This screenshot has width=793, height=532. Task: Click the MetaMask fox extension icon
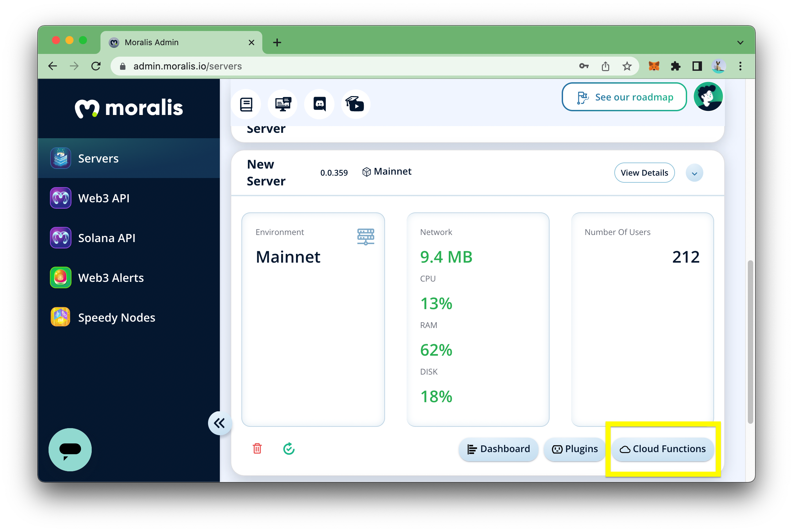pyautogui.click(x=654, y=66)
